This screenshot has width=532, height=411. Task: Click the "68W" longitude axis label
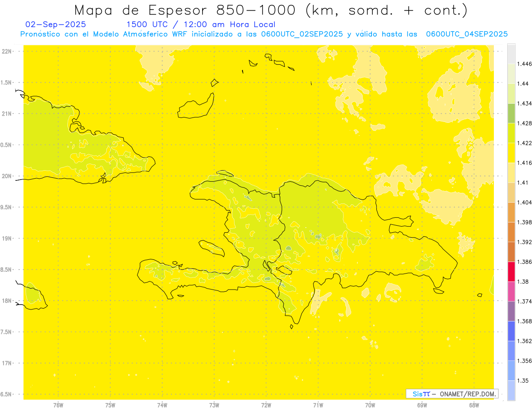[x=474, y=405]
